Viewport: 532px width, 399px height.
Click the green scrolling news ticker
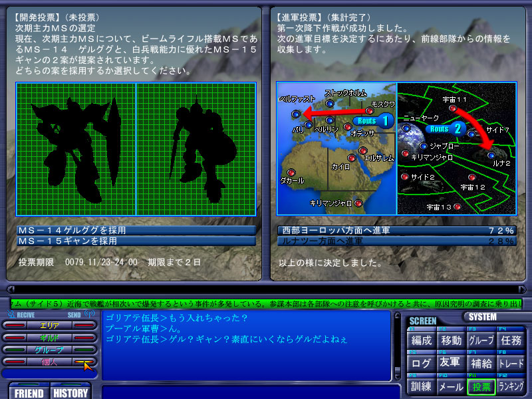(266, 303)
